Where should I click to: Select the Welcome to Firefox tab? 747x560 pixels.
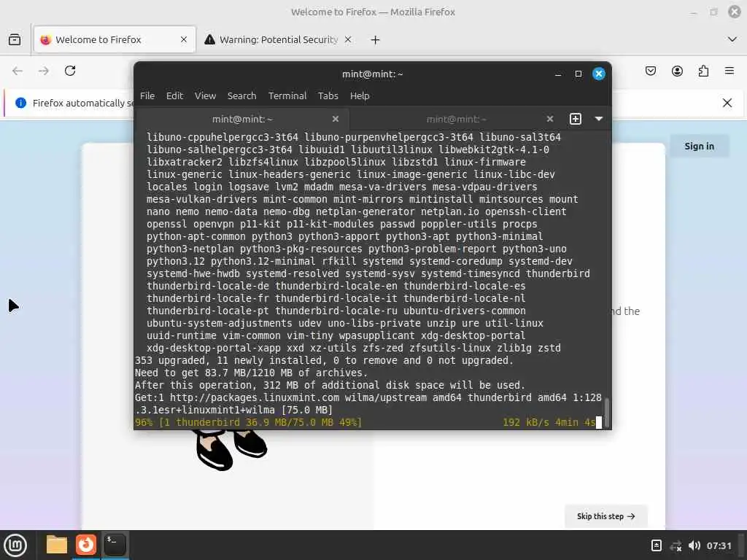pos(115,39)
